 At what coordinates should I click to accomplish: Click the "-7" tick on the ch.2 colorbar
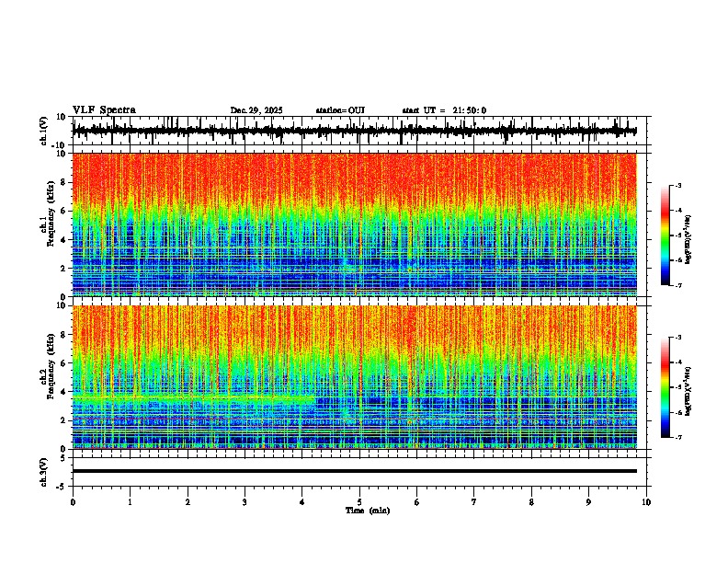coord(678,437)
